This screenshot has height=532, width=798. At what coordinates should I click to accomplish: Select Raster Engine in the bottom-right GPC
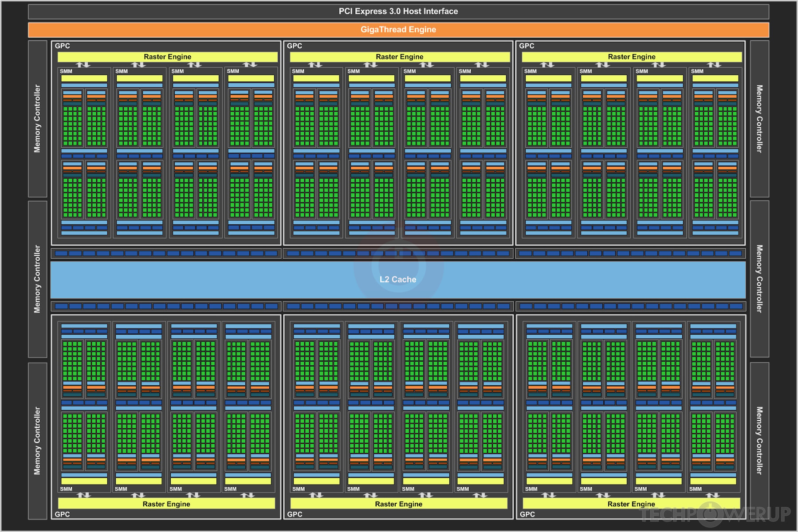[631, 504]
